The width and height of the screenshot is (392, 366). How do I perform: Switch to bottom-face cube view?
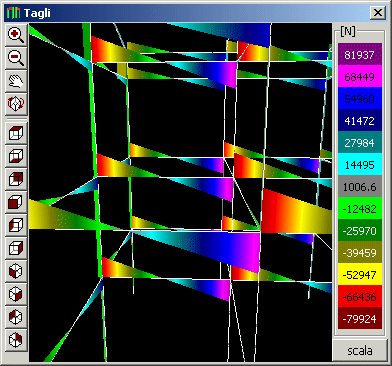click(x=16, y=156)
